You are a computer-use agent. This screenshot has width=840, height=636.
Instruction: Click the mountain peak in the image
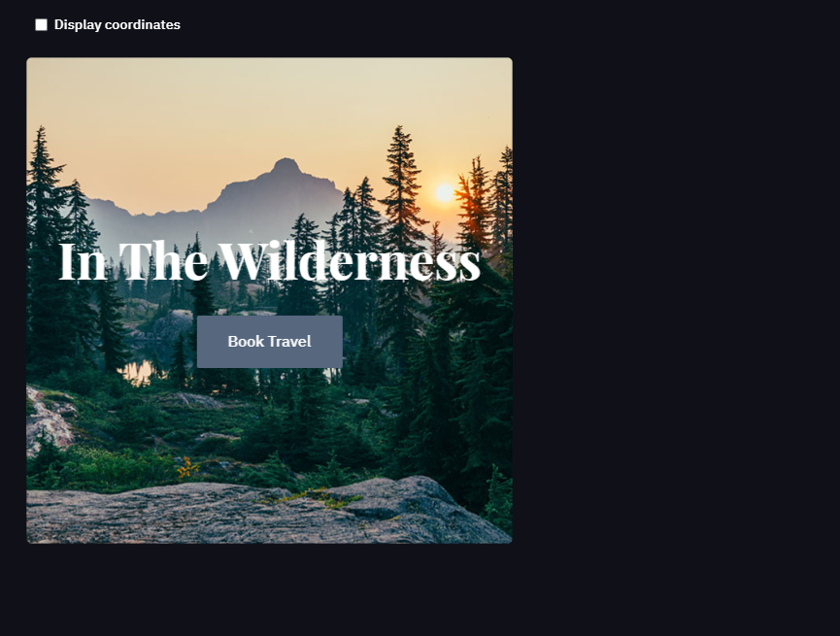click(x=286, y=165)
